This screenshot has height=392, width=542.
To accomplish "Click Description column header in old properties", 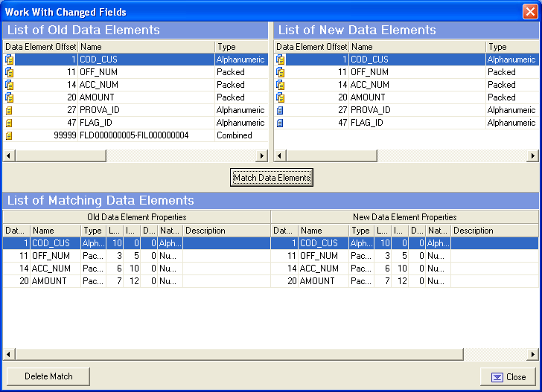I will click(x=226, y=231).
